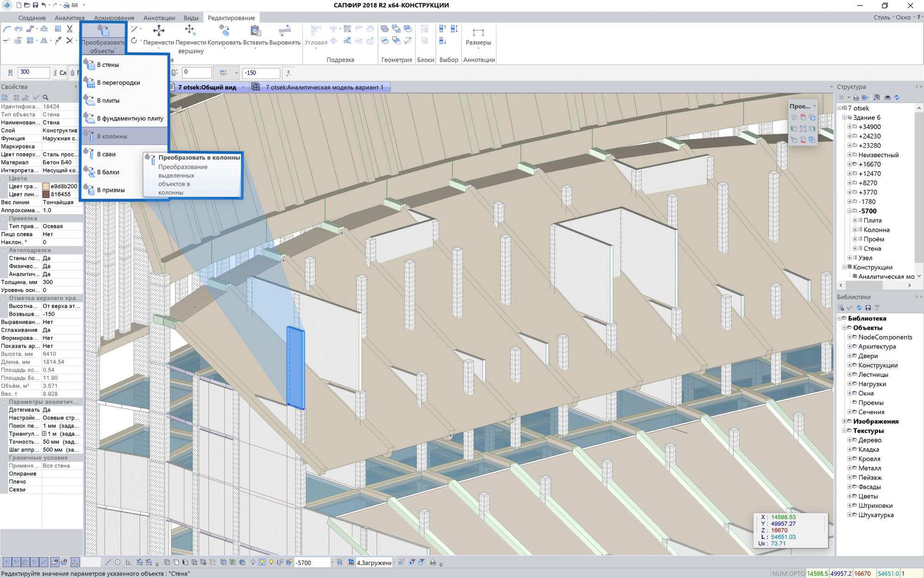
Task: Toggle the first snap mode button in bottom-left toolbar
Action: click(6, 562)
